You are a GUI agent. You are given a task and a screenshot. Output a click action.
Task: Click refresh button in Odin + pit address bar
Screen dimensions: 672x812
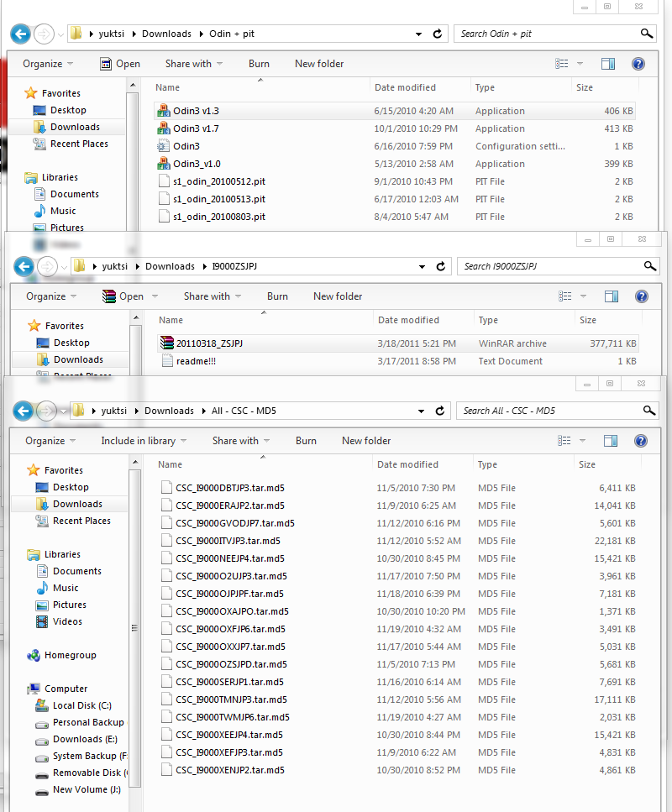[438, 34]
